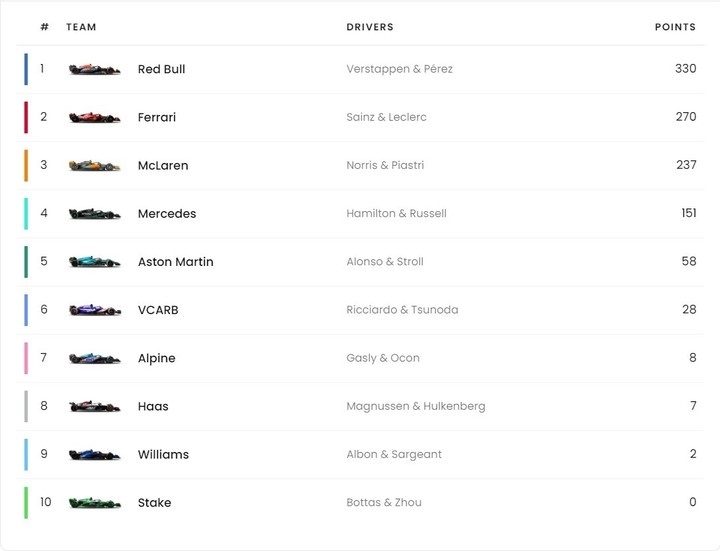Select the Stake car icon
Image resolution: width=720 pixels, height=551 pixels.
click(94, 502)
